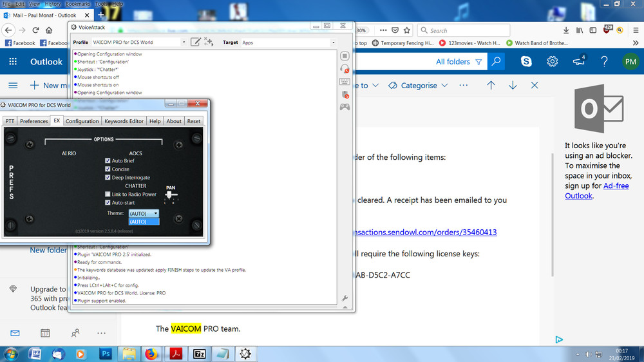Close the open email with X
Viewport: 644px width, 362px height.
tap(535, 86)
